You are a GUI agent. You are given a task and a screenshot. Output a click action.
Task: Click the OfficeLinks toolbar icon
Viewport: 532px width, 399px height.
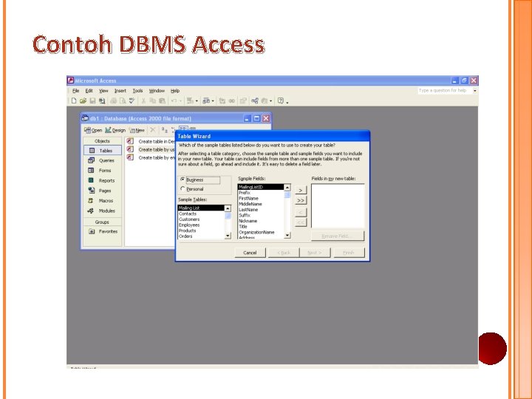tap(190, 100)
